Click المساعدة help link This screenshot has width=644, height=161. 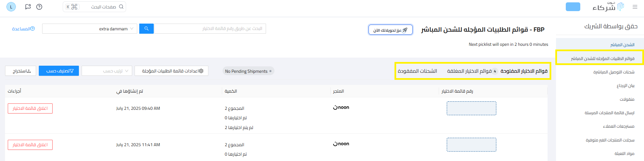tap(23, 29)
